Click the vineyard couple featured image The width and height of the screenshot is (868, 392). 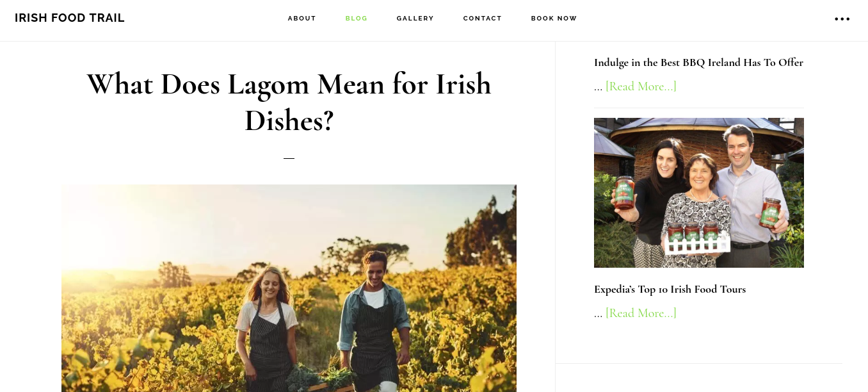pyautogui.click(x=289, y=288)
